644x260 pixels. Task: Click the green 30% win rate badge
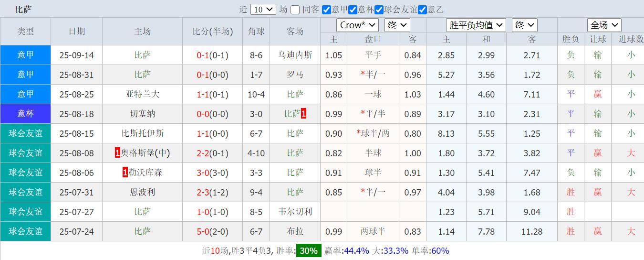[x=309, y=251]
